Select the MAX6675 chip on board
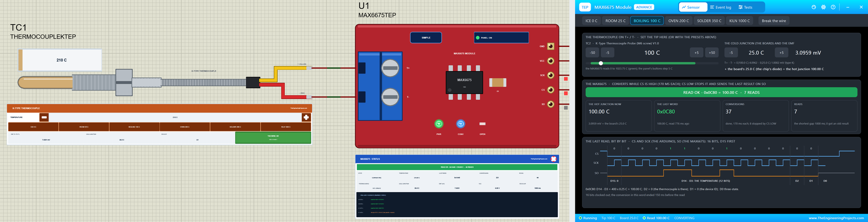 coord(464,82)
